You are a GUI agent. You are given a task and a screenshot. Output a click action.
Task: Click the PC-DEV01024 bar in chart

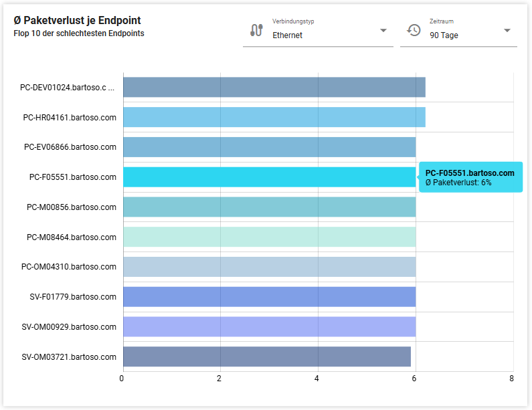pyautogui.click(x=274, y=88)
